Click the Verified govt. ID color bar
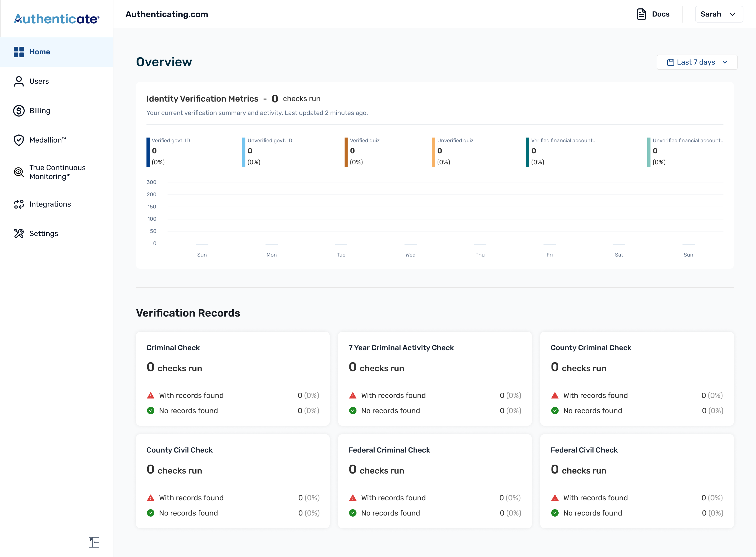 pyautogui.click(x=148, y=152)
